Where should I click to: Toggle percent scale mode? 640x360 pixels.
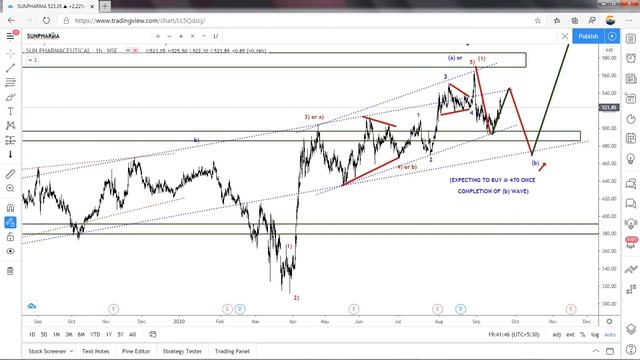583,334
